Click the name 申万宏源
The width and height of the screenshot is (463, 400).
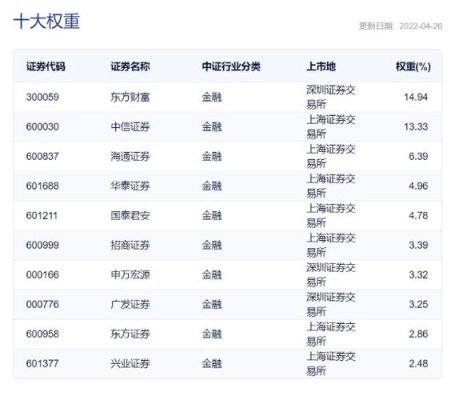(130, 275)
